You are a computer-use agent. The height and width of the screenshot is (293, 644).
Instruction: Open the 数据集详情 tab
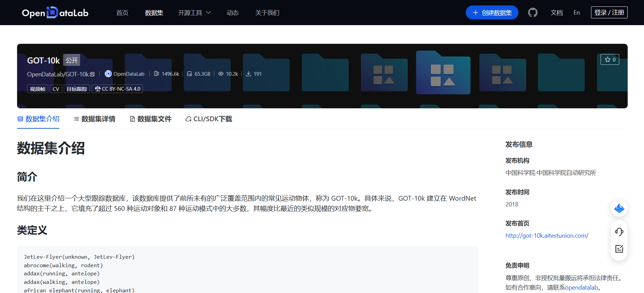coord(94,119)
